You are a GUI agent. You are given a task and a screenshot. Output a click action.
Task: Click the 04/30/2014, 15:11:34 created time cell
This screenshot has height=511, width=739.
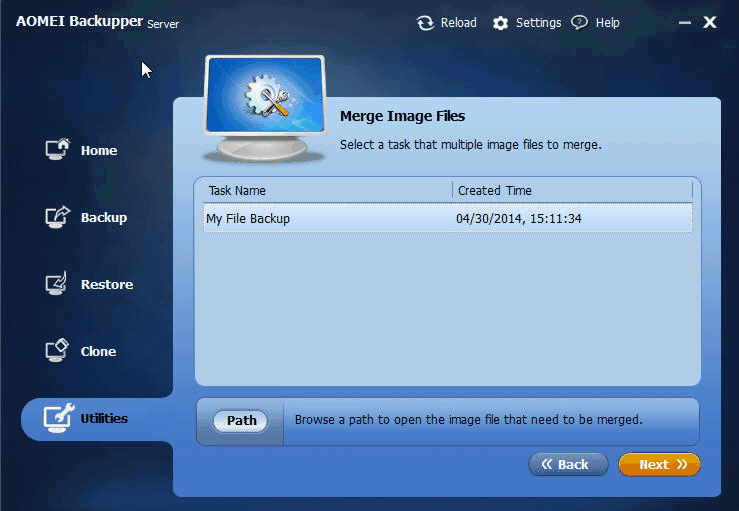[x=518, y=218]
